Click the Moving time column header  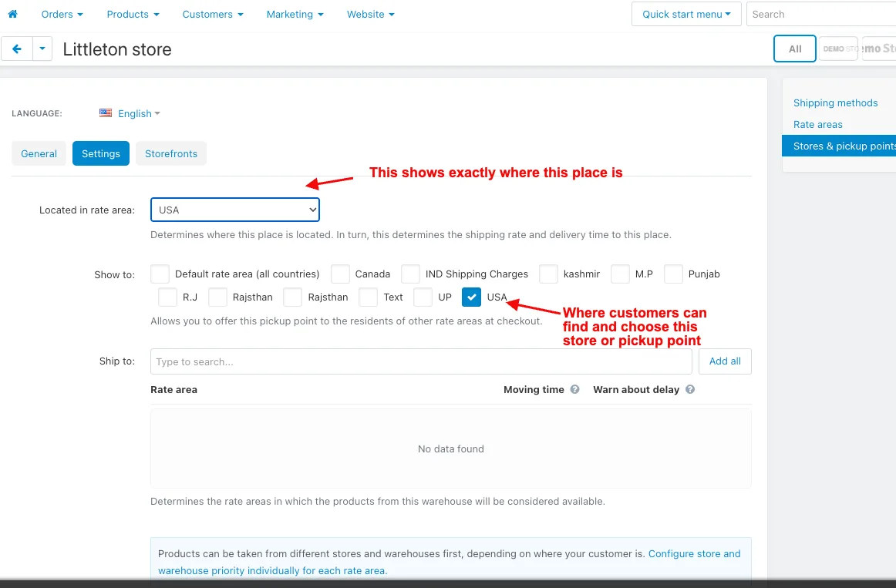(534, 389)
